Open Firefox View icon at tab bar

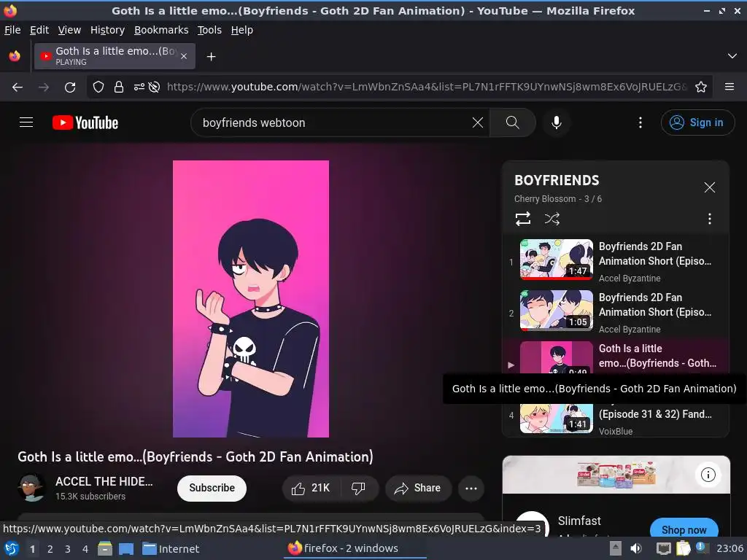[15, 56]
